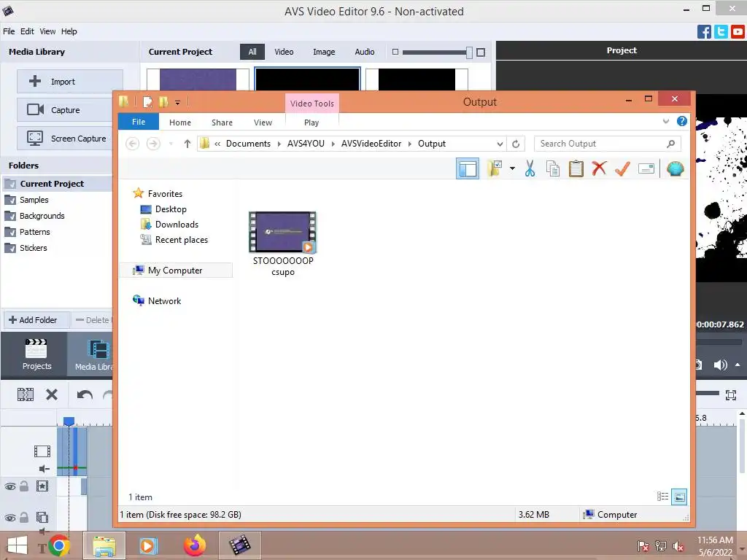Open the AVS Edit menu

click(x=27, y=31)
